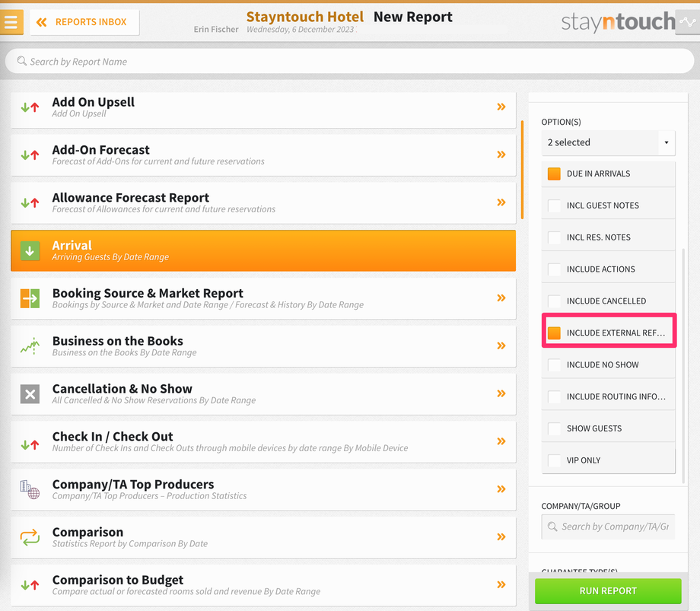Click the Booking Source & Market icon
The width and height of the screenshot is (700, 611).
click(x=30, y=298)
